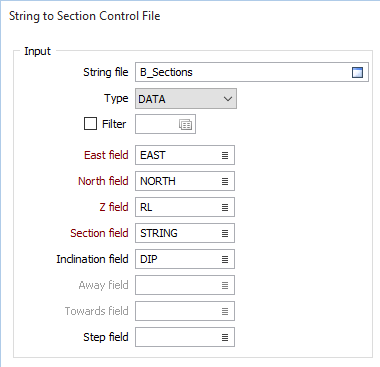Click the Z field list icon
Image resolution: width=380 pixels, height=367 pixels.
225,207
